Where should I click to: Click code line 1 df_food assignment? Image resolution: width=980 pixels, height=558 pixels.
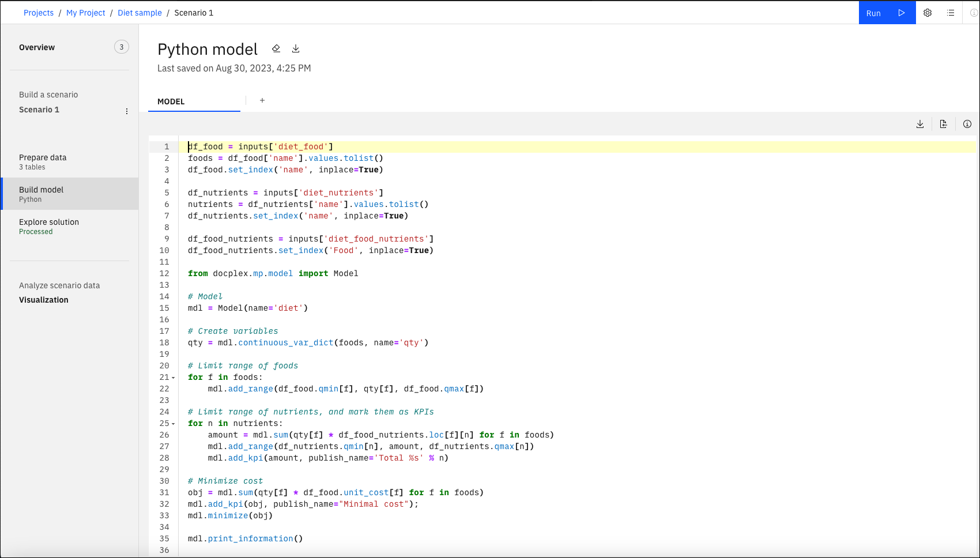(261, 146)
